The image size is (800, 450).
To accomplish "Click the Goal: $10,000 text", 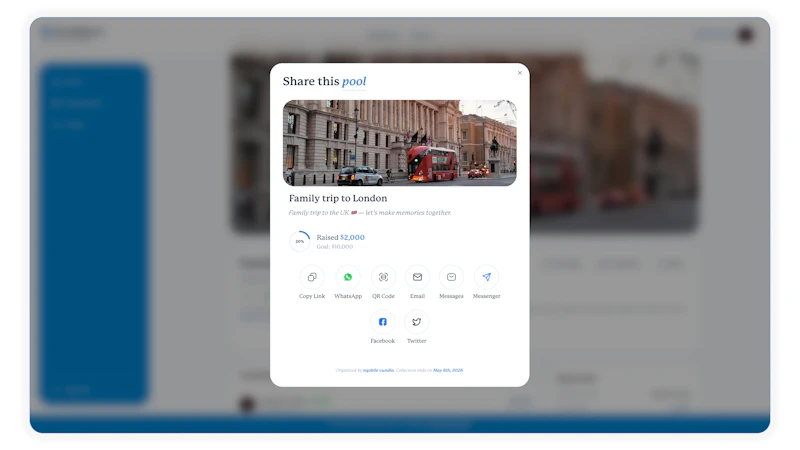I will [335, 247].
